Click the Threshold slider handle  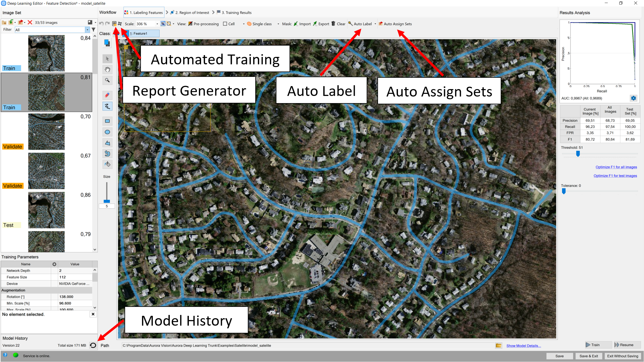click(578, 154)
